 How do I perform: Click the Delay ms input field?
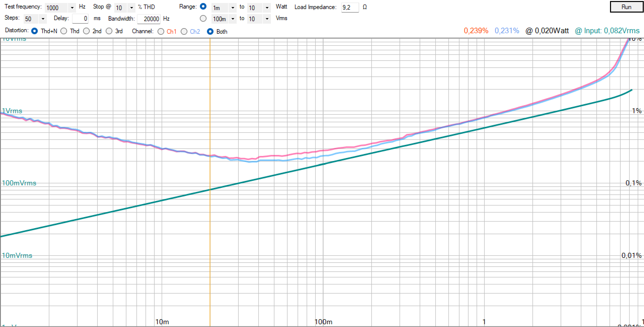point(80,19)
